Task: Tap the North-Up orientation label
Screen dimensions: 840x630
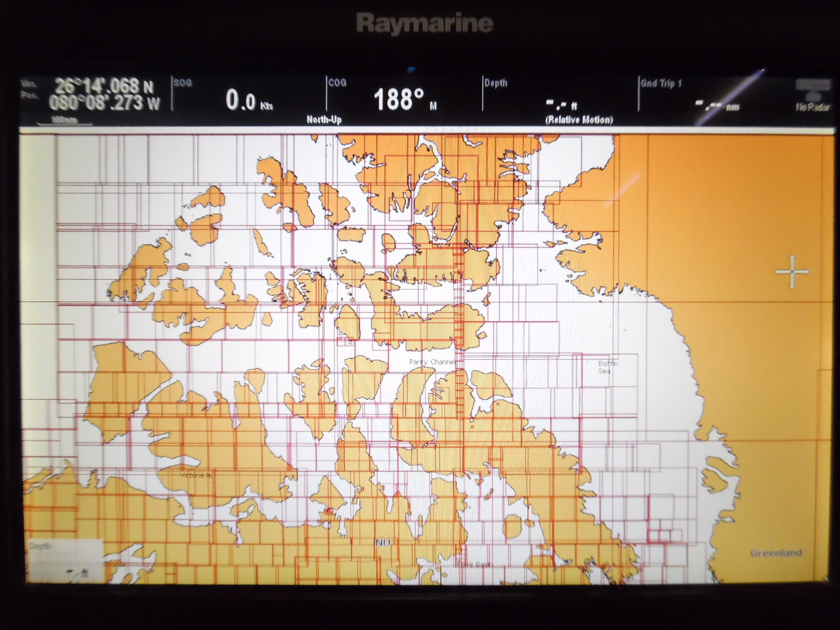Action: pyautogui.click(x=324, y=120)
